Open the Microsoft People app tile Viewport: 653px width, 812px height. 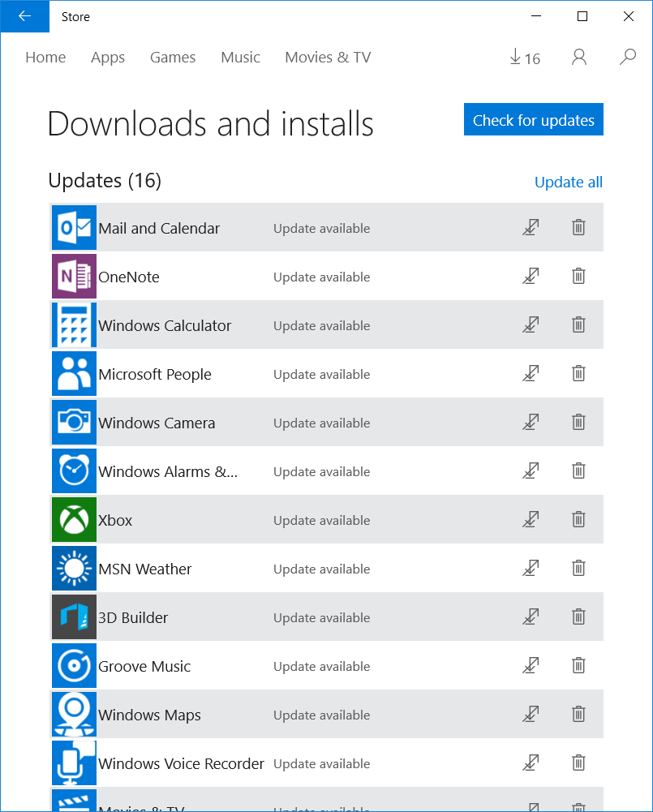(x=74, y=373)
